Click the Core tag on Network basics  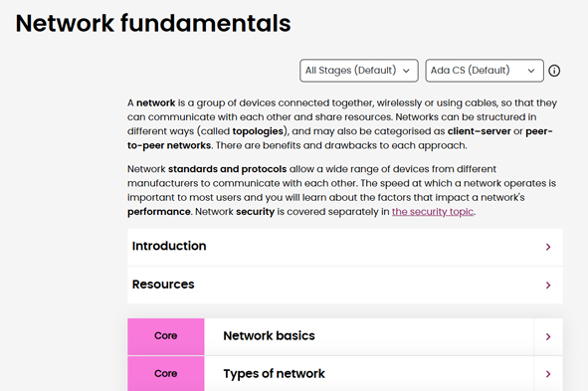(x=166, y=336)
